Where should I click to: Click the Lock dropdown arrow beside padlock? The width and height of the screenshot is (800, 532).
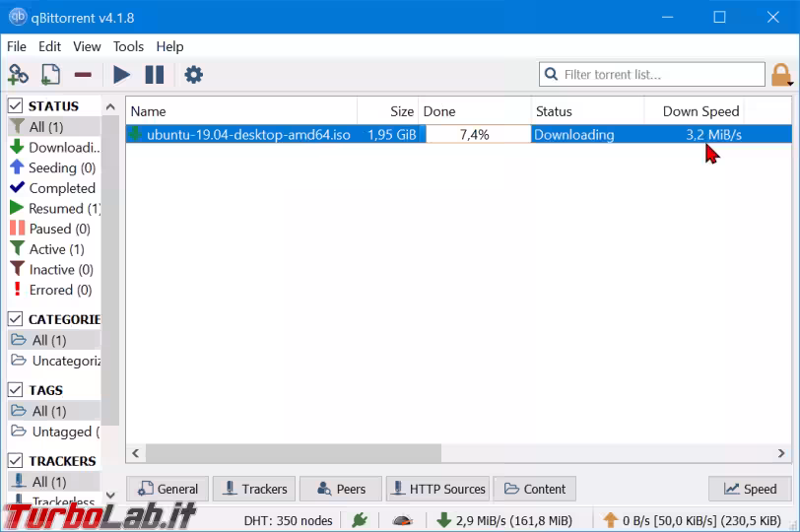(790, 83)
